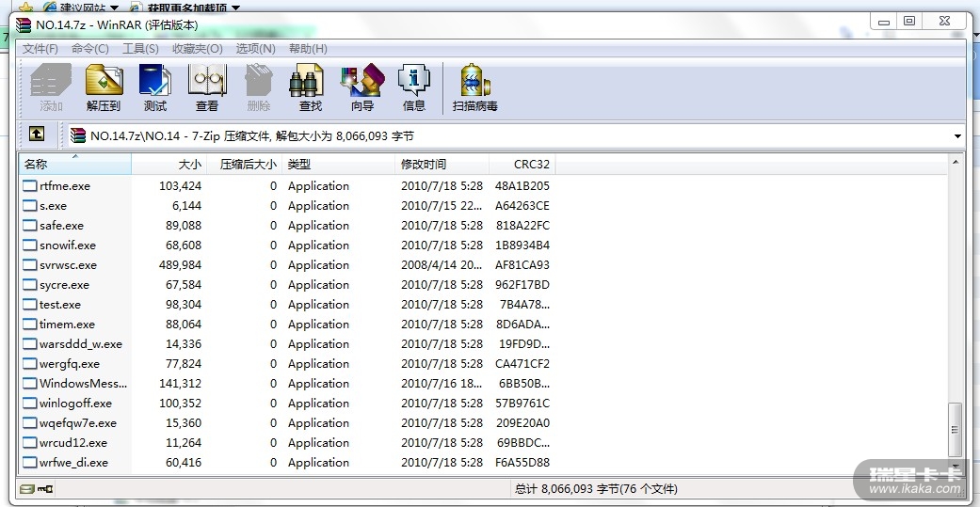Click the file icon of sycre.exe

click(x=30, y=285)
